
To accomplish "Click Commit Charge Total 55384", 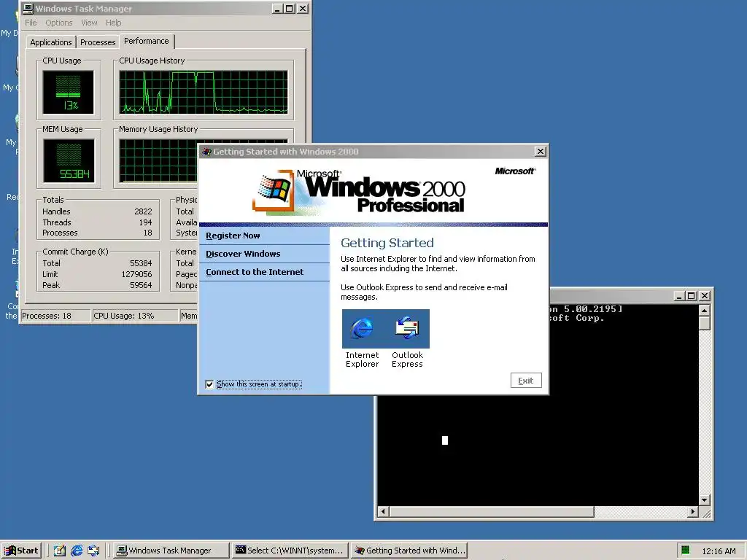I will tap(141, 263).
